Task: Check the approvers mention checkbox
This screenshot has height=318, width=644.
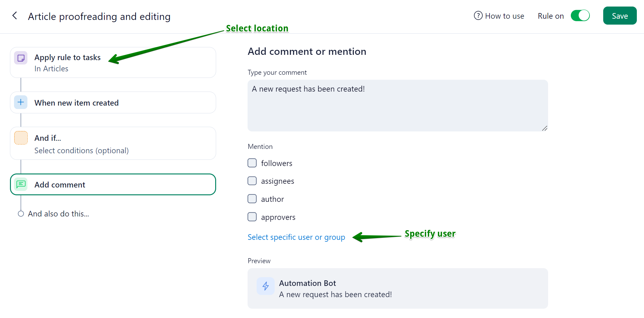Action: point(252,217)
